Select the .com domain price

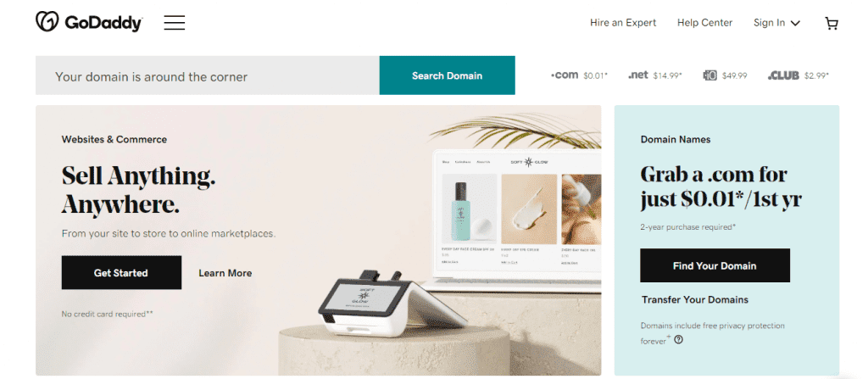coord(596,75)
